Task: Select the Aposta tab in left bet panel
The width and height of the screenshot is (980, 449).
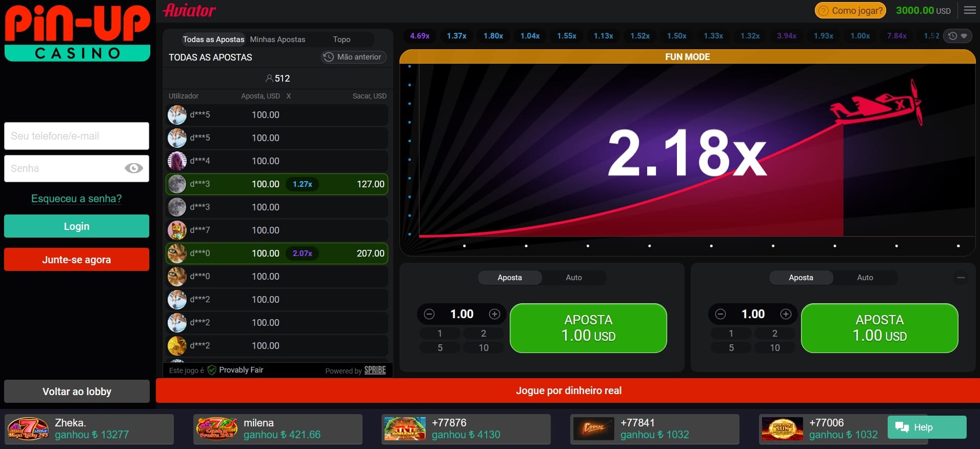Action: pyautogui.click(x=510, y=278)
